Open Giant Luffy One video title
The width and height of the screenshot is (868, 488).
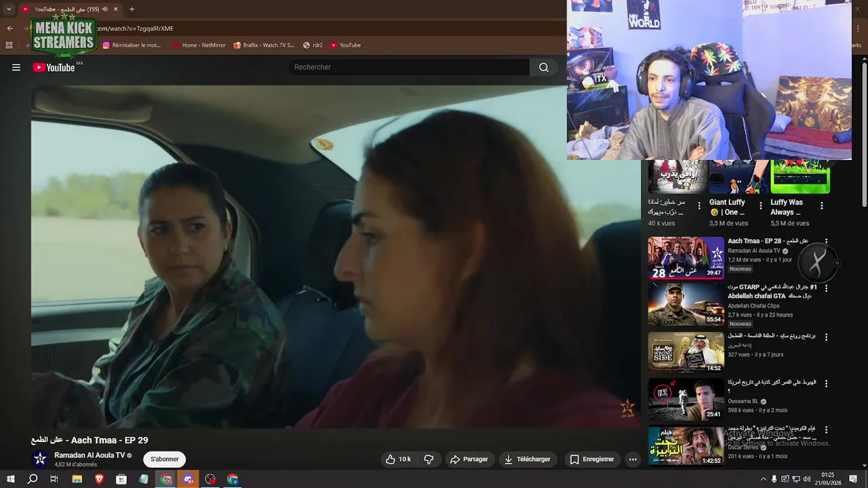coord(727,207)
